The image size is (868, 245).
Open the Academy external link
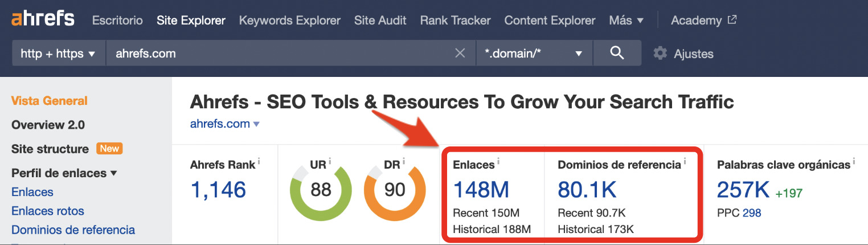(x=703, y=21)
